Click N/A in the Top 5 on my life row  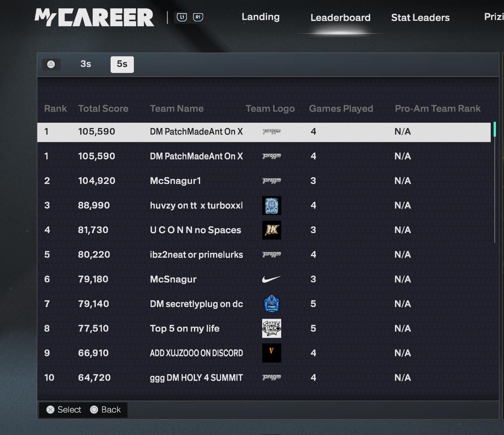pos(402,328)
